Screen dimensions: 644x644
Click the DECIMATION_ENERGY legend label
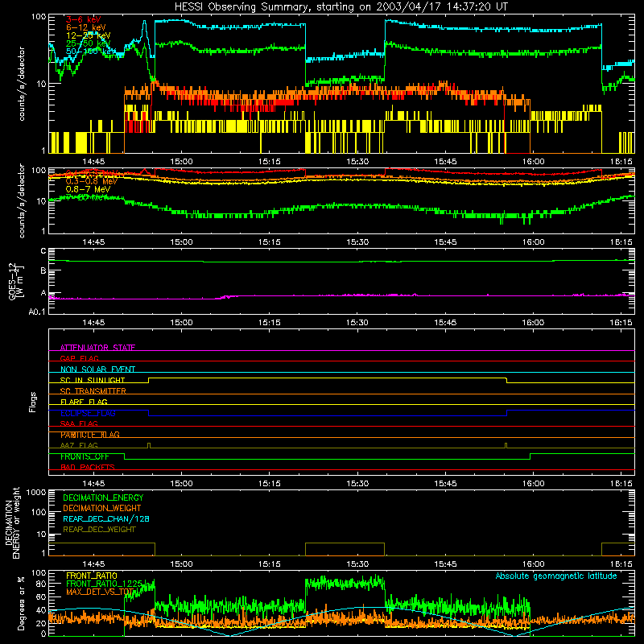pyautogui.click(x=103, y=497)
